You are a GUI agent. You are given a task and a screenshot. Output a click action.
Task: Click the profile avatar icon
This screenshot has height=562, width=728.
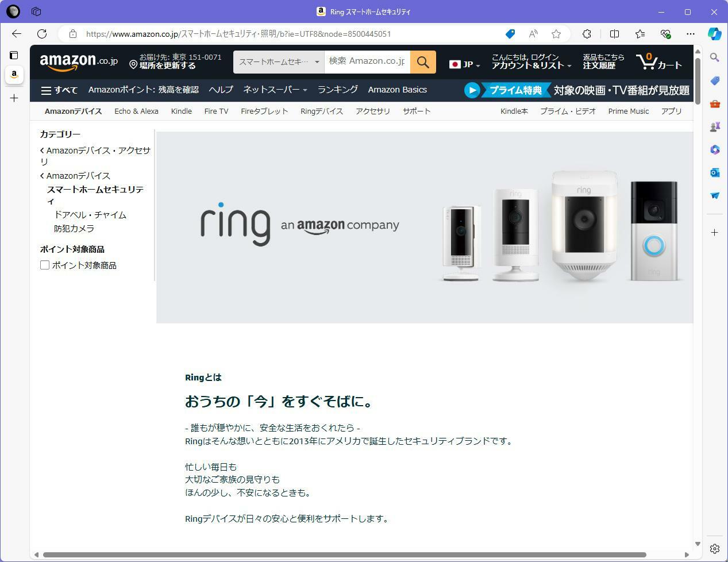tap(13, 11)
